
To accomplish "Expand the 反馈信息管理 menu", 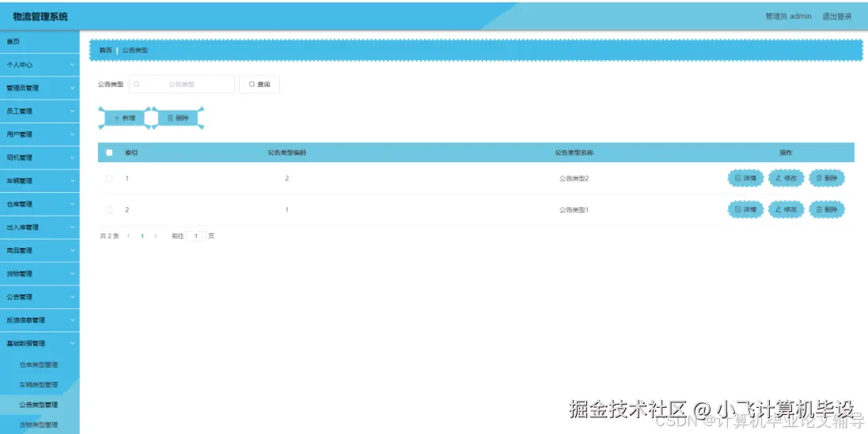I will click(40, 320).
